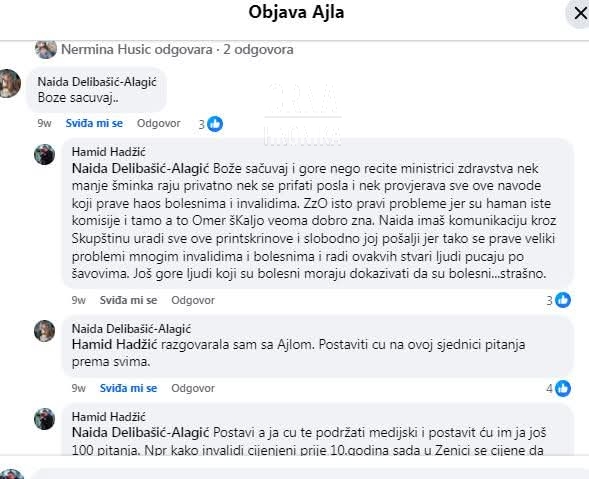Viewport: 589px width, 479px height.
Task: Reply to the Boze sacuvaj comment
Action: coord(159,123)
